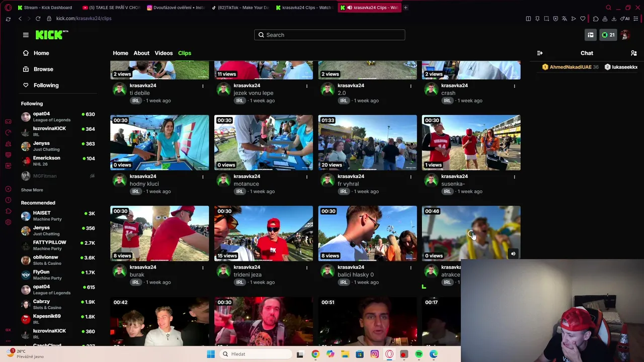The width and height of the screenshot is (644, 362).
Task: Go to Following in the Kick sidebar
Action: point(41,85)
